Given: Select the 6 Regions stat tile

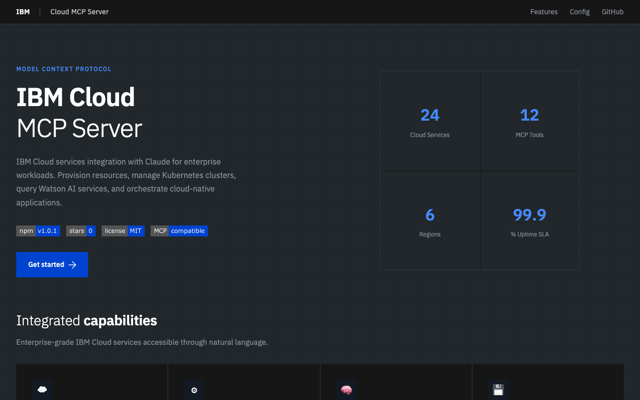Looking at the screenshot, I should pyautogui.click(x=430, y=220).
